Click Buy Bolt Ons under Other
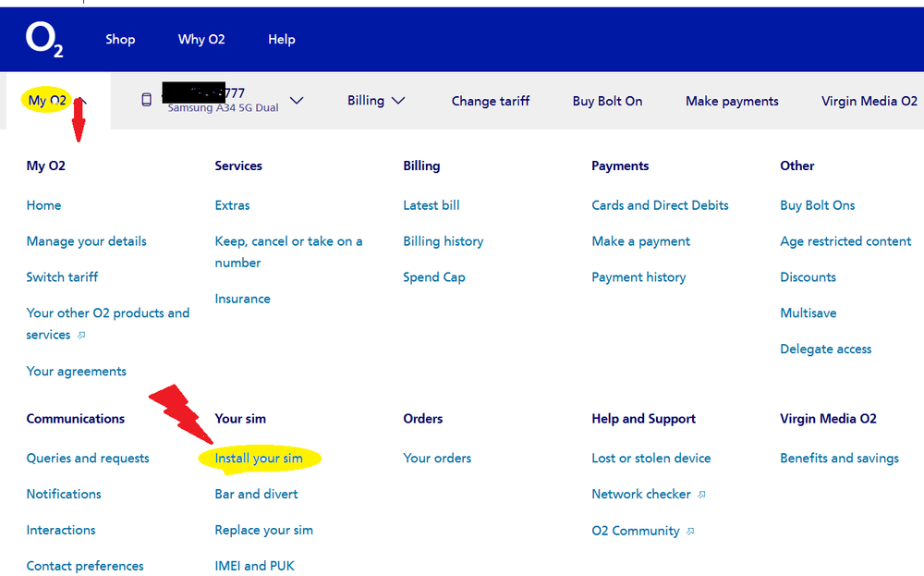The height and width of the screenshot is (576, 924). coord(817,204)
